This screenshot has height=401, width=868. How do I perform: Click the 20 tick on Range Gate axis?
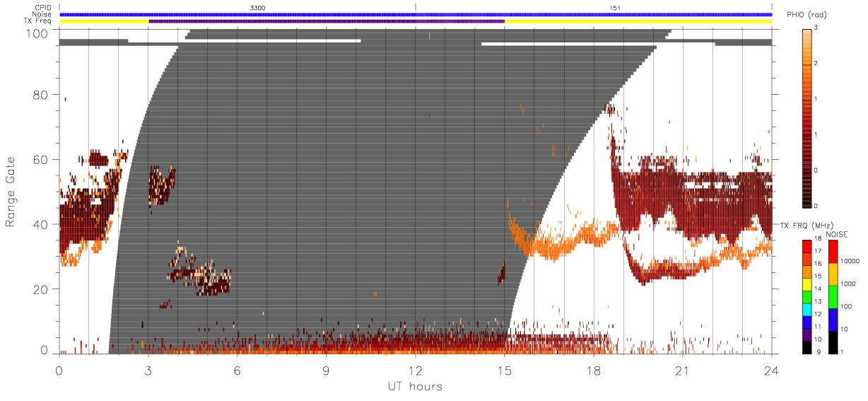[42, 289]
